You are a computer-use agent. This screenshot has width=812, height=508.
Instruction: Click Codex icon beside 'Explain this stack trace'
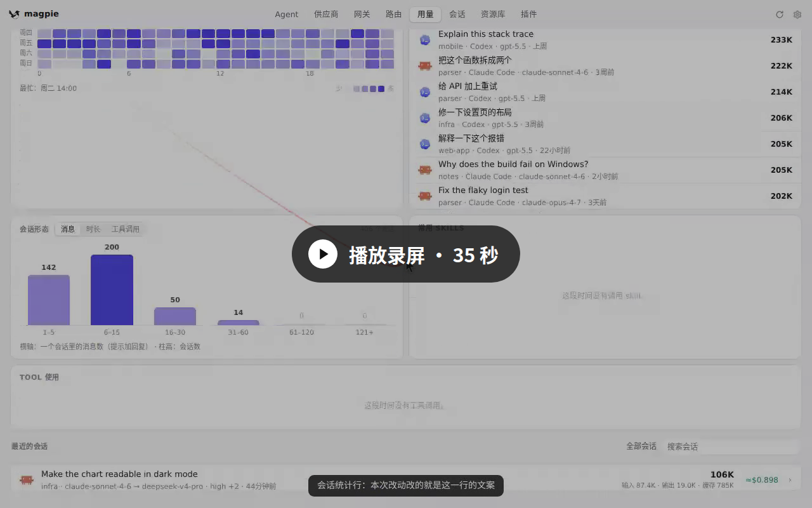tap(425, 40)
